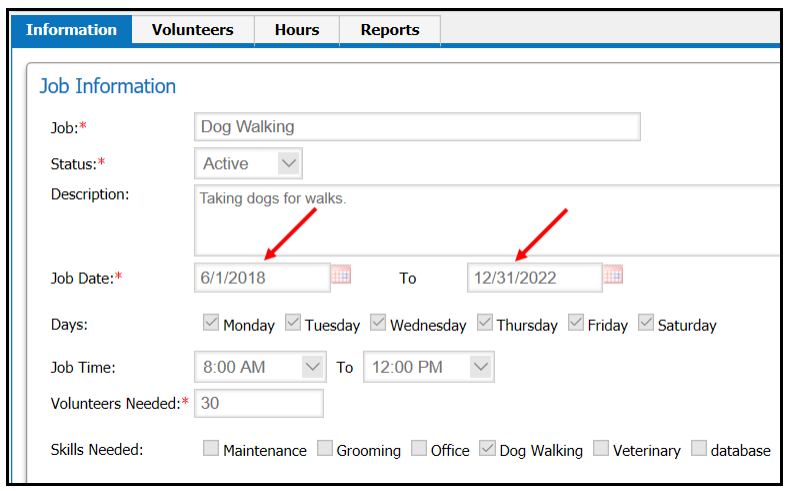Toggle the Monday checkbox

tap(211, 323)
